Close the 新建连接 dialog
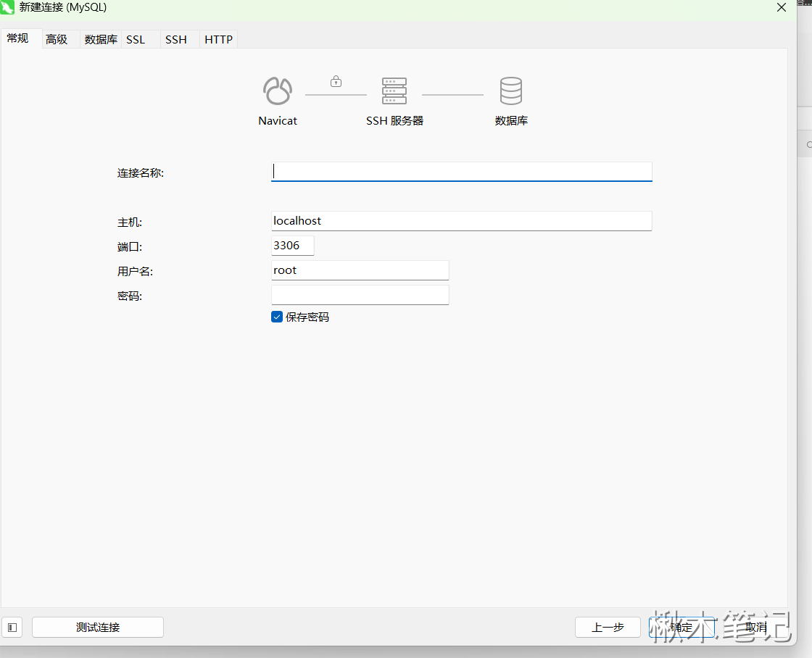This screenshot has height=658, width=812. pyautogui.click(x=782, y=7)
